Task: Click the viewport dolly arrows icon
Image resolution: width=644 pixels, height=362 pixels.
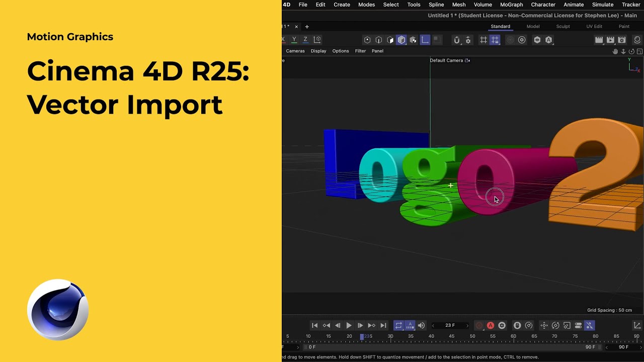Action: (x=623, y=51)
